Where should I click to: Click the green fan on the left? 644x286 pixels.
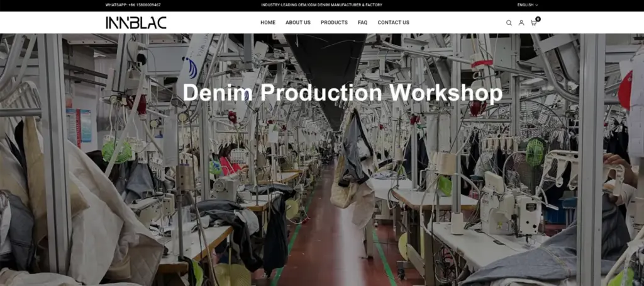[117, 151]
